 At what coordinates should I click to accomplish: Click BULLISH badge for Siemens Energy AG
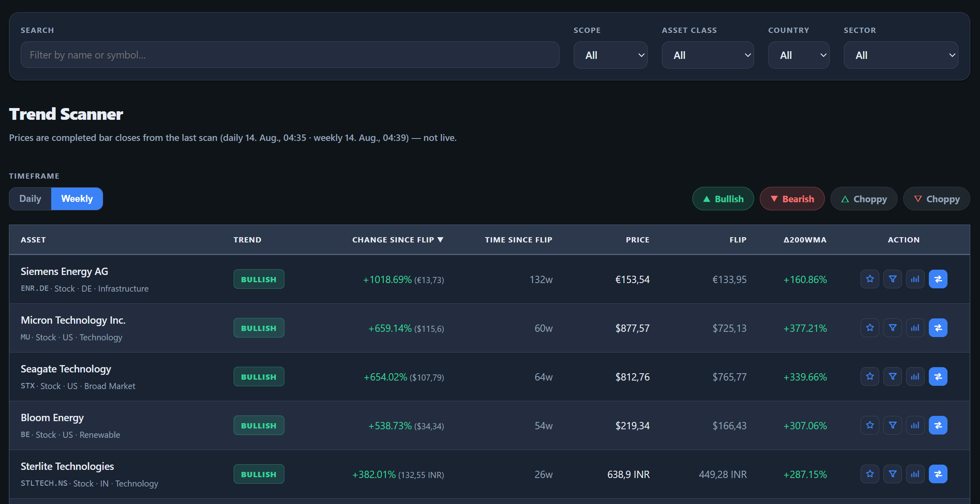coord(258,279)
